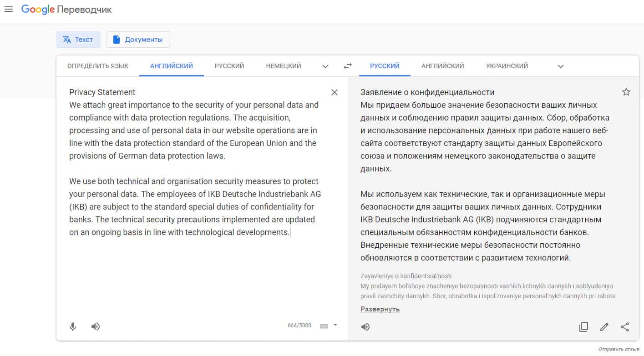Click Развернуть to expand transliteration
Screen dimensions: 644x356
coord(380,309)
